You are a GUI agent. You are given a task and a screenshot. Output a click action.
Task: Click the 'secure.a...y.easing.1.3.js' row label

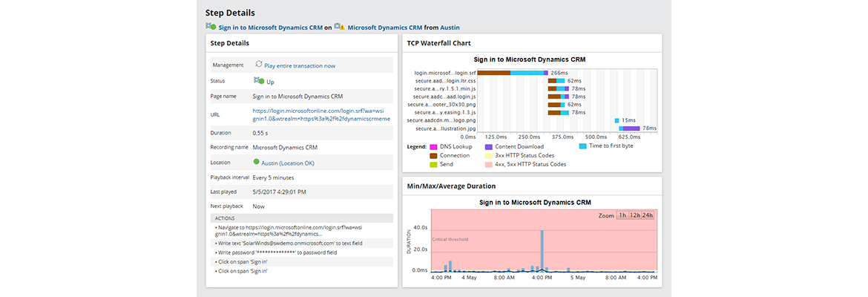(445, 112)
